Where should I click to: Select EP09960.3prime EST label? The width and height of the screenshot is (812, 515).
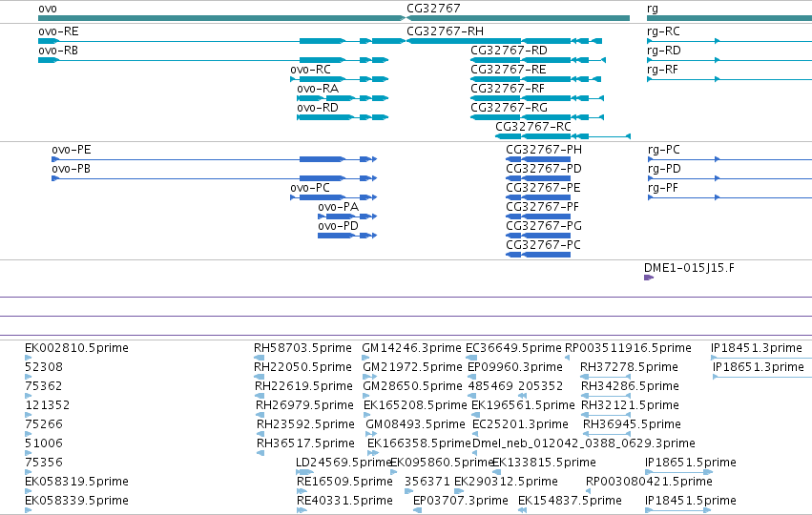[x=515, y=367]
